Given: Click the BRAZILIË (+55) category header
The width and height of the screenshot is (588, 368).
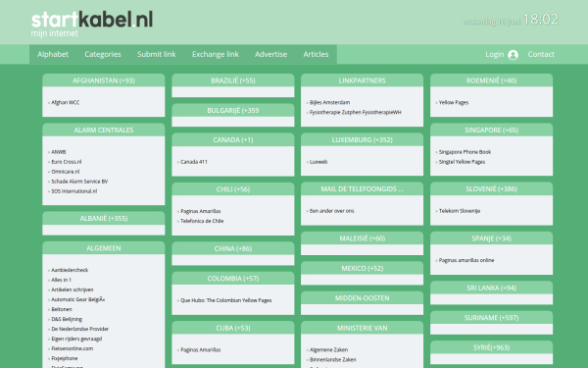Looking at the screenshot, I should click(x=233, y=80).
